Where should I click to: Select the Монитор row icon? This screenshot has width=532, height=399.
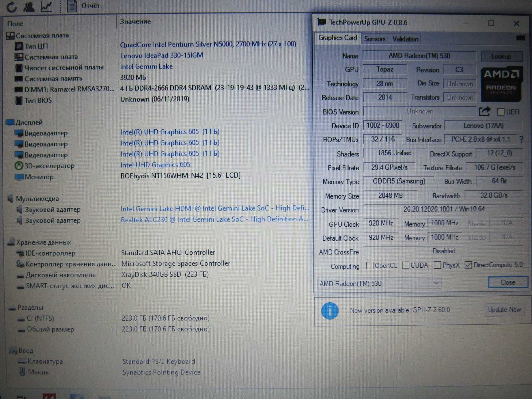tap(19, 177)
